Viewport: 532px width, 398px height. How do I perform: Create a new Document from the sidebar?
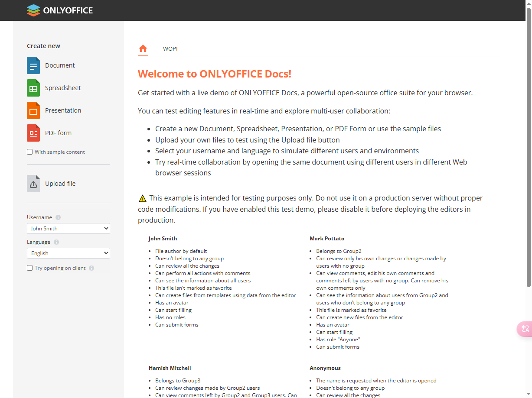(x=60, y=65)
